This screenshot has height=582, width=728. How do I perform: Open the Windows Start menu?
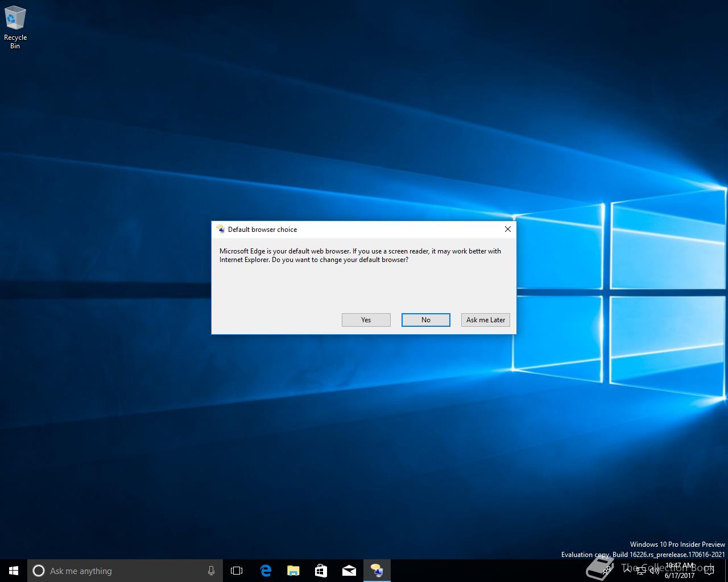coord(14,571)
